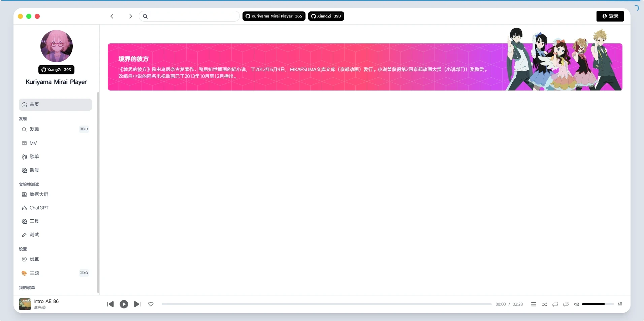Seek within the song progress bar

pyautogui.click(x=326, y=304)
